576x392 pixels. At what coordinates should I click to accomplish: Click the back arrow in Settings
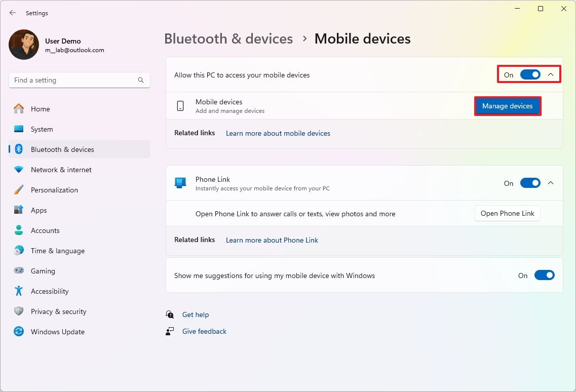[12, 13]
